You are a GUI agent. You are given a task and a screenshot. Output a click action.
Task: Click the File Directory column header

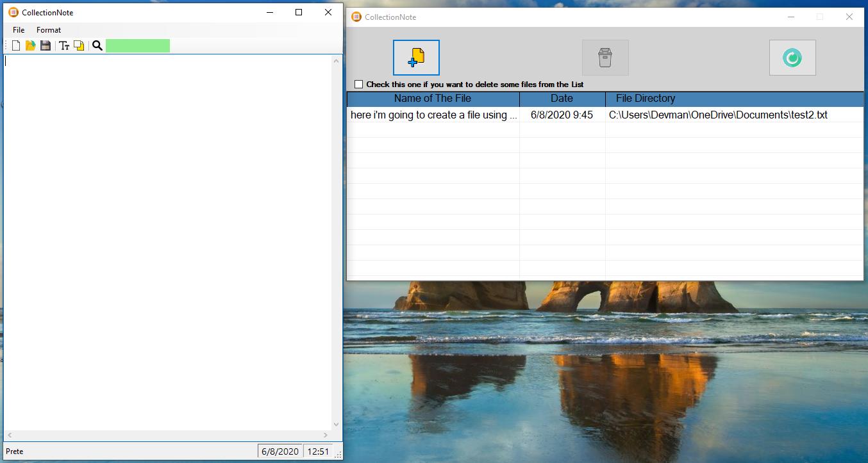click(x=646, y=99)
